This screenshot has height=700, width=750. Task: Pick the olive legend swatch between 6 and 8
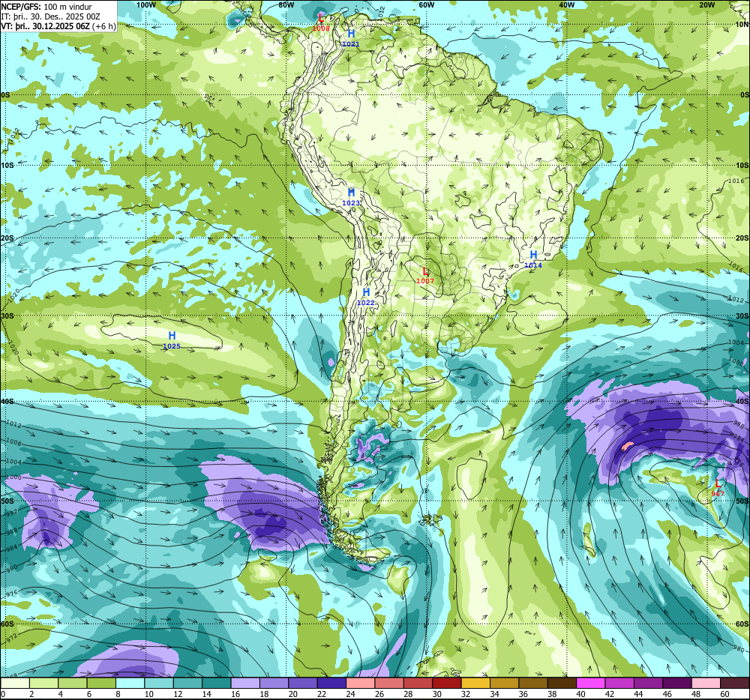[101, 683]
